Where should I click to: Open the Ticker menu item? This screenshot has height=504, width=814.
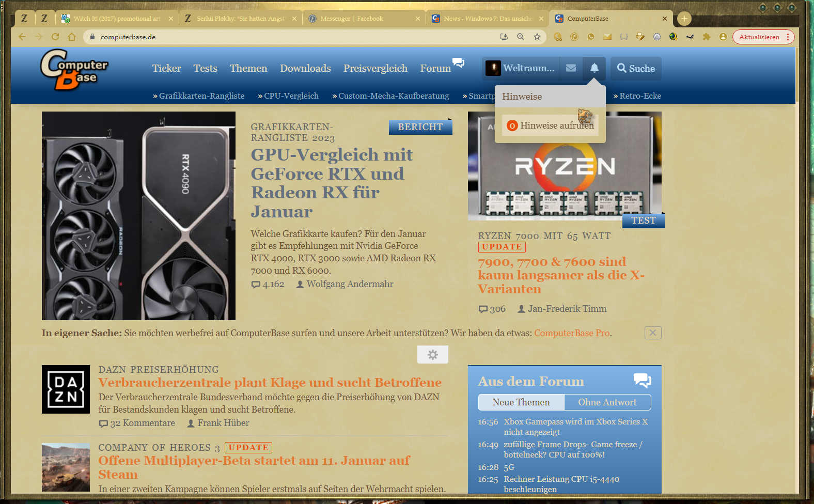coord(166,68)
